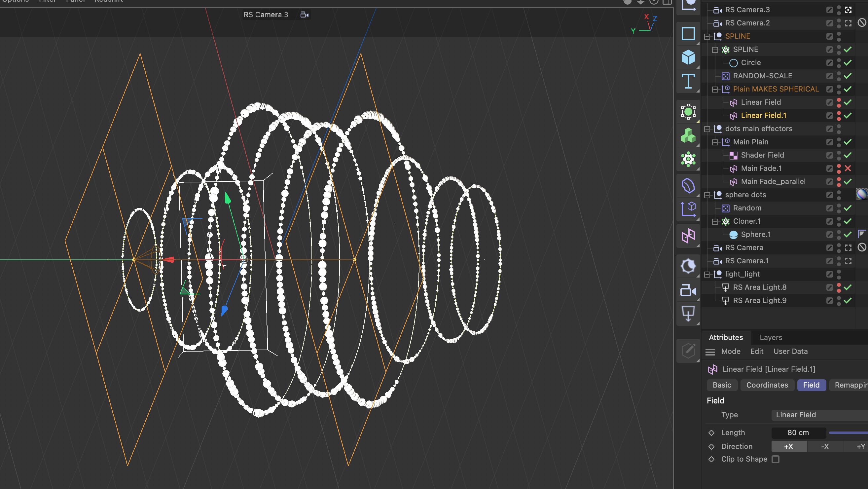Select the Random effector icon

pos(726,208)
